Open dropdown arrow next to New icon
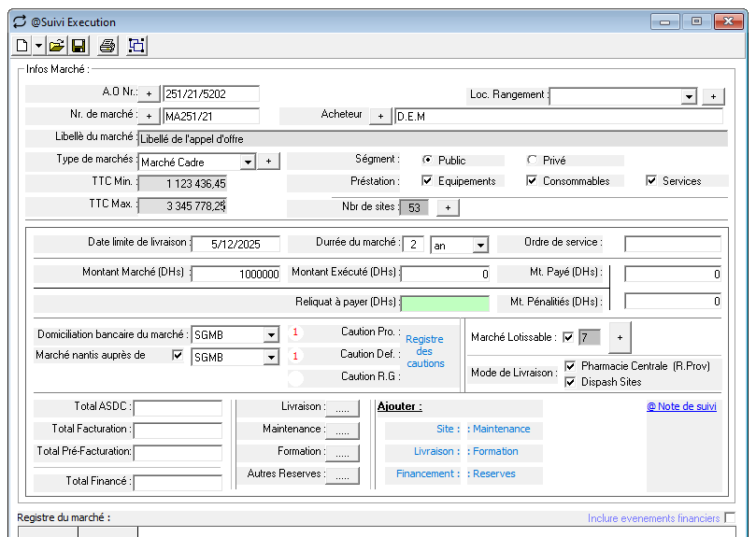Viewport: 756px width, 537px height. pyautogui.click(x=38, y=45)
